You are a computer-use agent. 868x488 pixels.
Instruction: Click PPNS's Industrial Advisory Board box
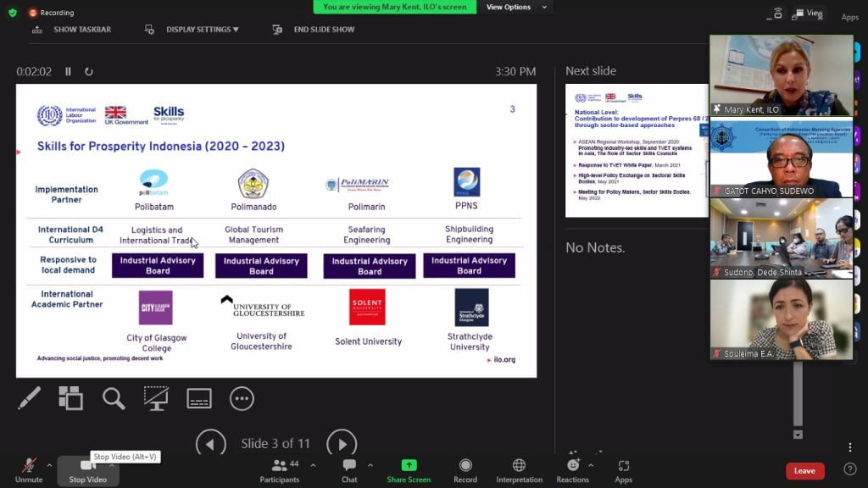470,265
